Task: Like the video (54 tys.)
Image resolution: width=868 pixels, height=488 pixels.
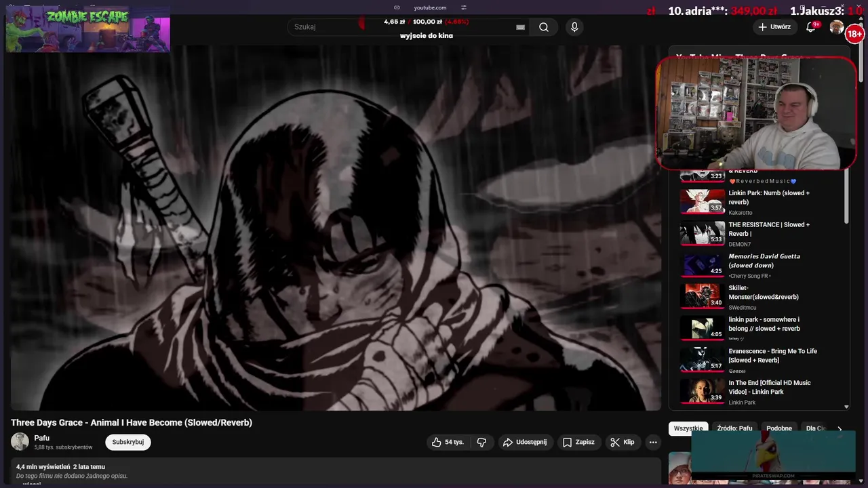Action: click(x=448, y=442)
